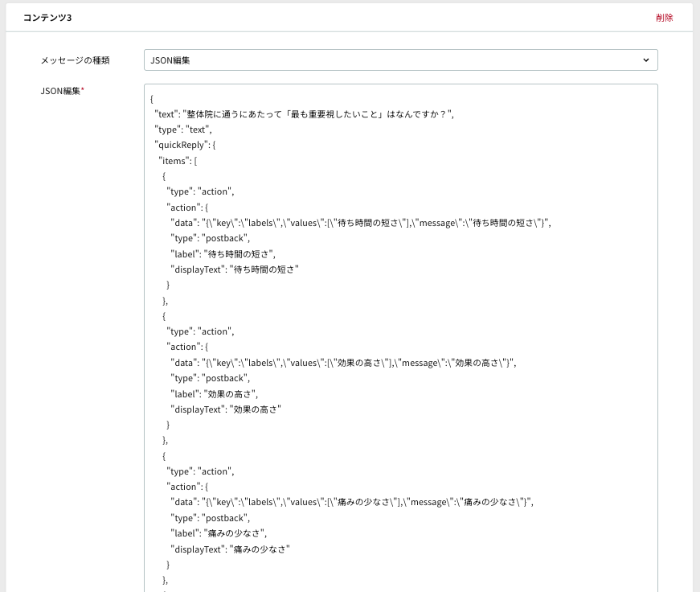The width and height of the screenshot is (700, 592).
Task: Open the メッセージの種類 dropdown showing JSON編集
Action: [400, 60]
